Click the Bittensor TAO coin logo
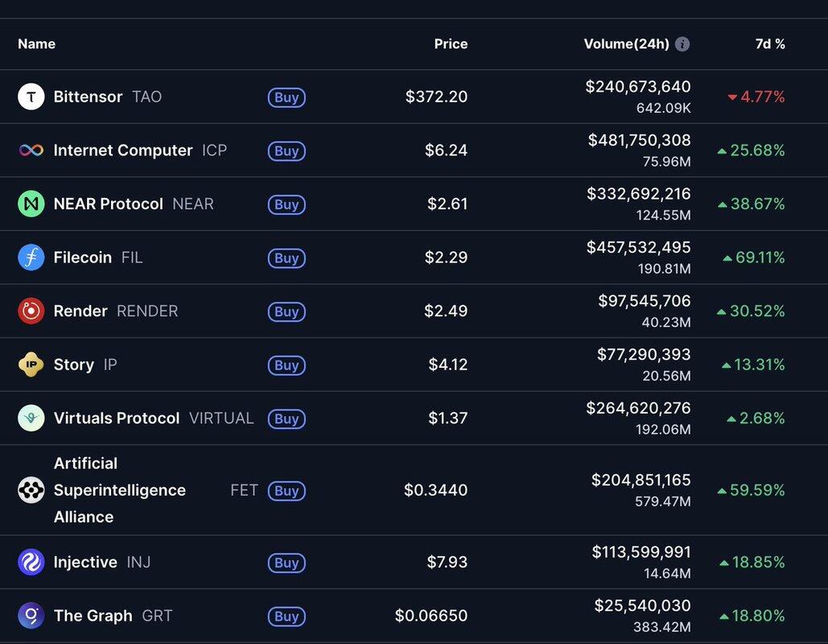The width and height of the screenshot is (828, 644). pos(31,97)
